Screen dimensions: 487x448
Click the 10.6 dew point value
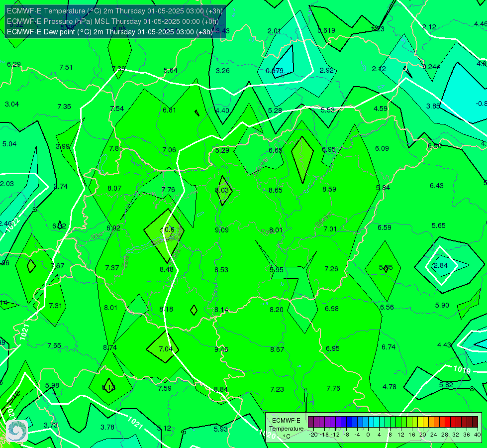click(168, 230)
